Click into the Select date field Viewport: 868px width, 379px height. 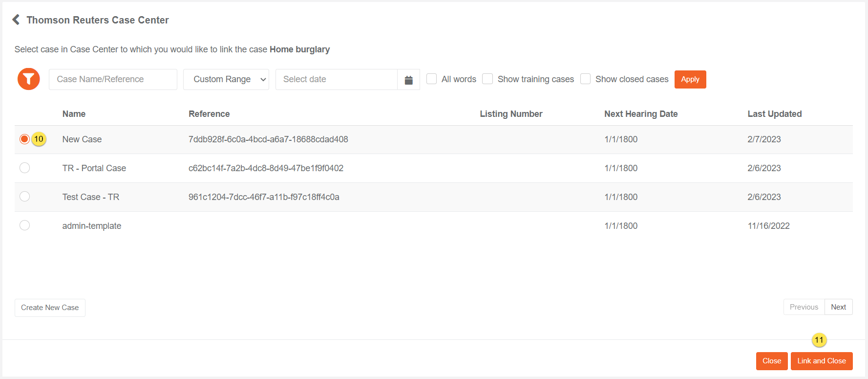point(336,79)
